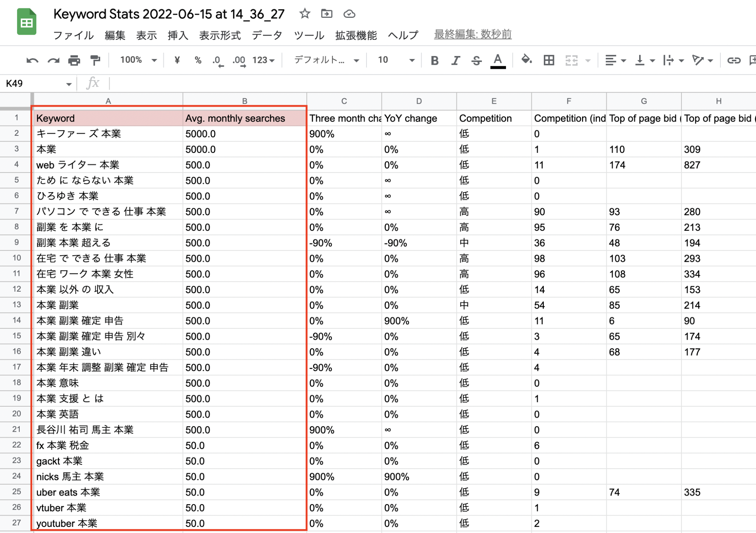Open the 123 number format dropdown
This screenshot has height=533, width=756.
[263, 60]
